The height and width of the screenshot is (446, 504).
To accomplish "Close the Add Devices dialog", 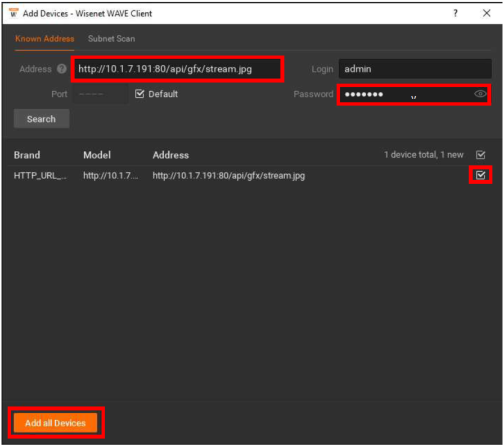I will (487, 13).
